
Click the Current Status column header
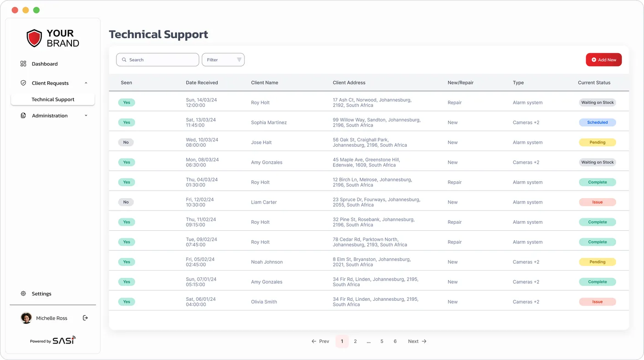click(594, 83)
